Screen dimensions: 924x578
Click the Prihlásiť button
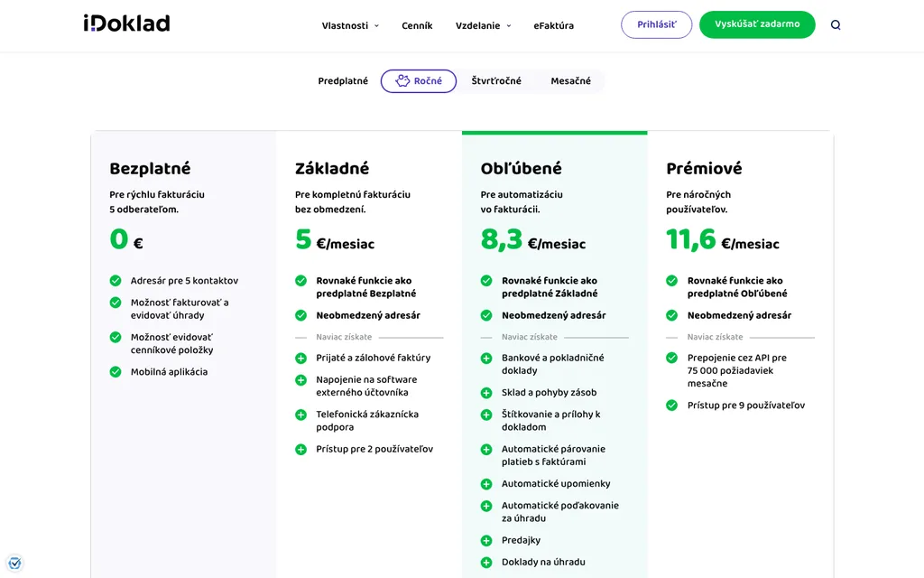[x=657, y=24]
